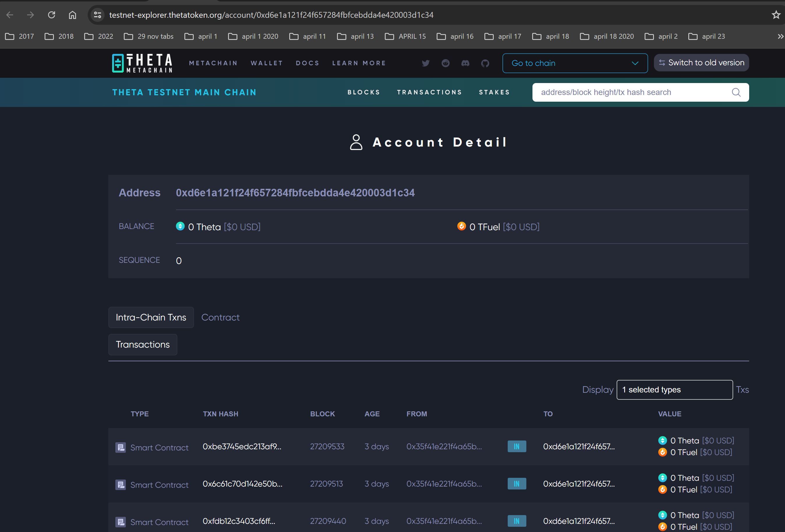785x532 pixels.
Task: Open the STAKES menu item
Action: (x=494, y=92)
